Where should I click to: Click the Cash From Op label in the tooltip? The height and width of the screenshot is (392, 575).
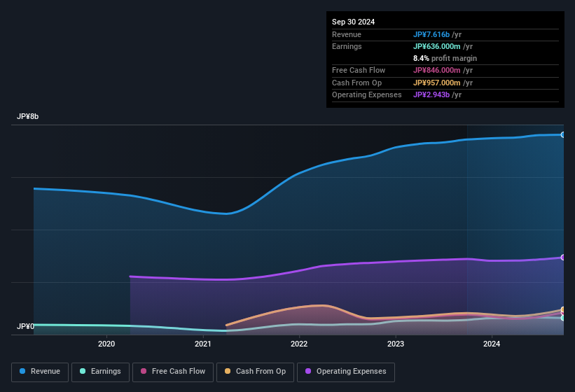pyautogui.click(x=356, y=83)
